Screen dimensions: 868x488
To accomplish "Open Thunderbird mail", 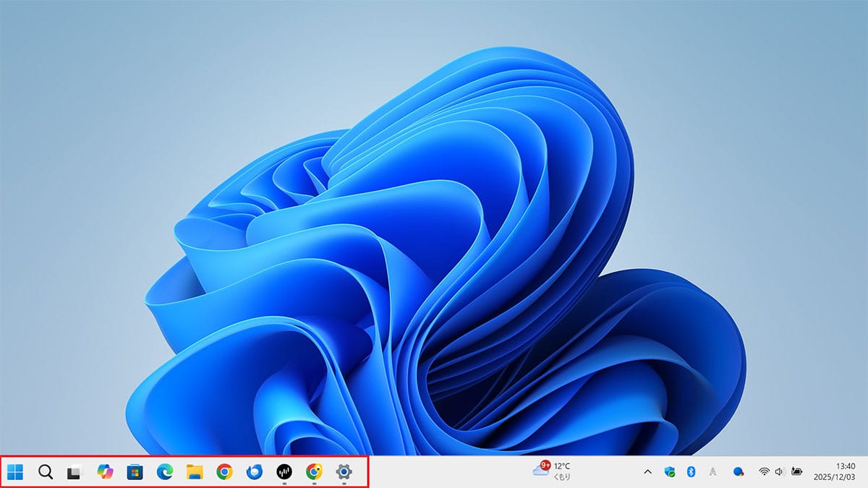I will pyautogui.click(x=253, y=471).
